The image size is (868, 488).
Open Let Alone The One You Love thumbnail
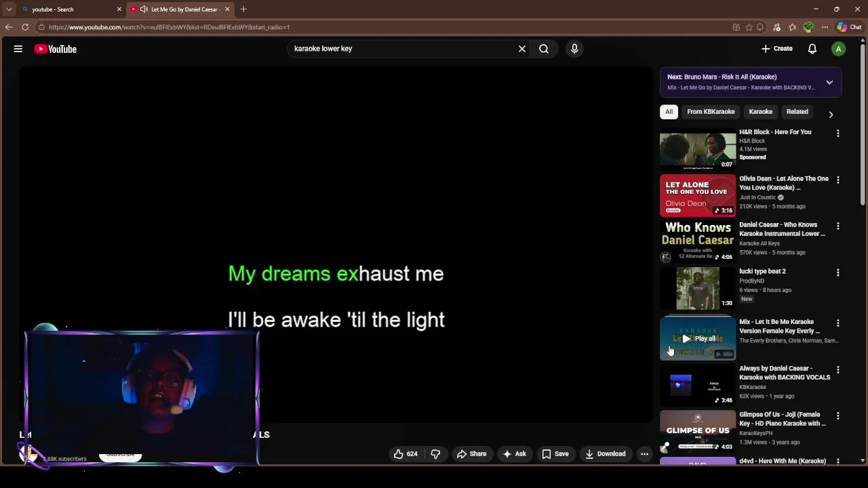pos(698,195)
